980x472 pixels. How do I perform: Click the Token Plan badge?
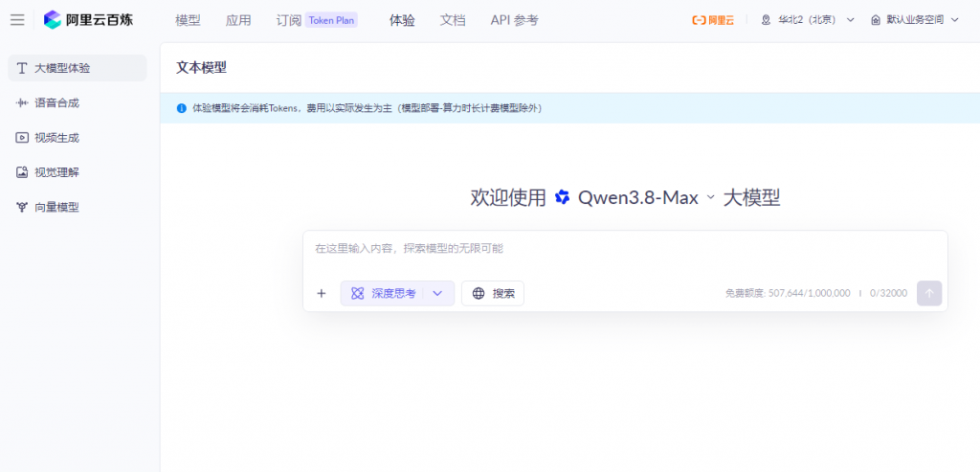pyautogui.click(x=331, y=20)
